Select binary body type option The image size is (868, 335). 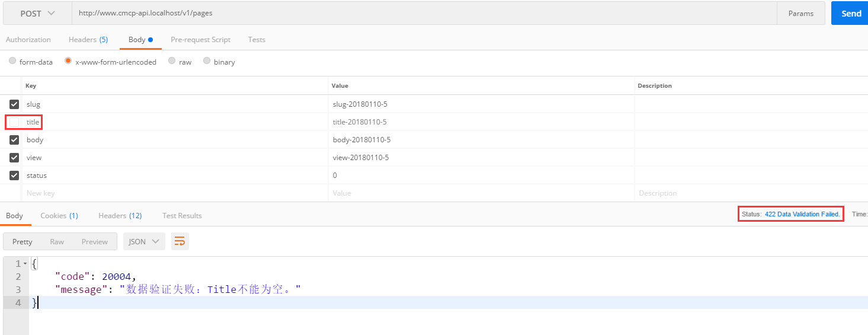tap(207, 61)
